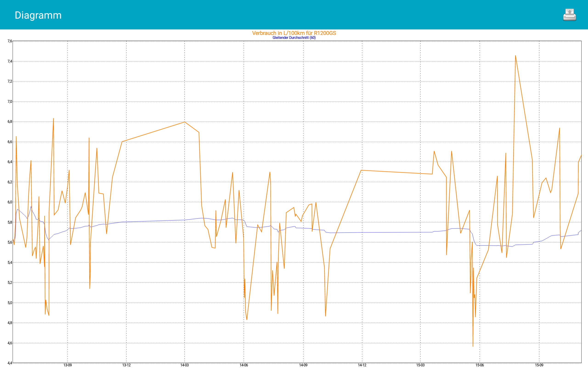The image size is (588, 368).
Task: Click the y-axis label 7,4
Action: pyautogui.click(x=10, y=61)
